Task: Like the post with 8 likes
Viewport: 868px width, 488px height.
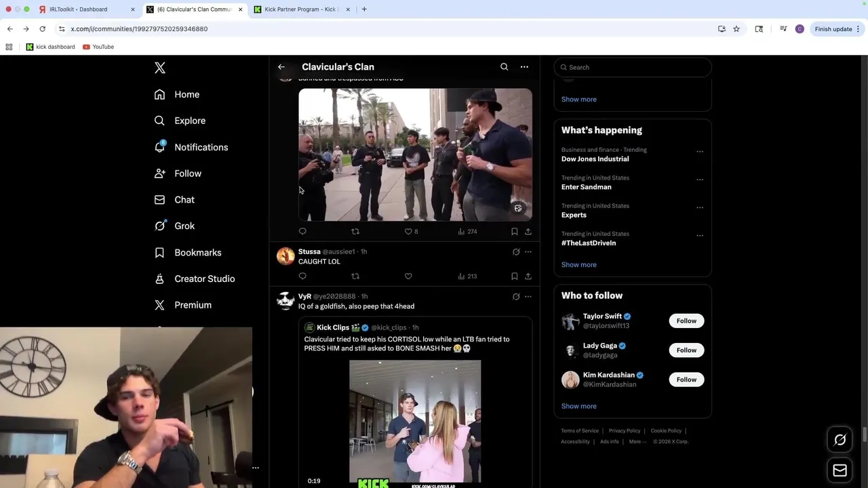Action: [411, 232]
